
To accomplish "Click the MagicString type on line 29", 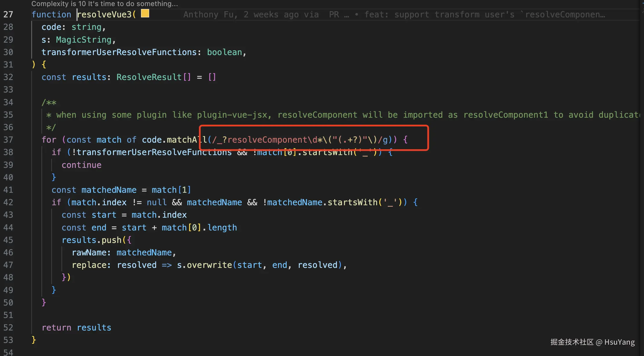I will point(83,40).
